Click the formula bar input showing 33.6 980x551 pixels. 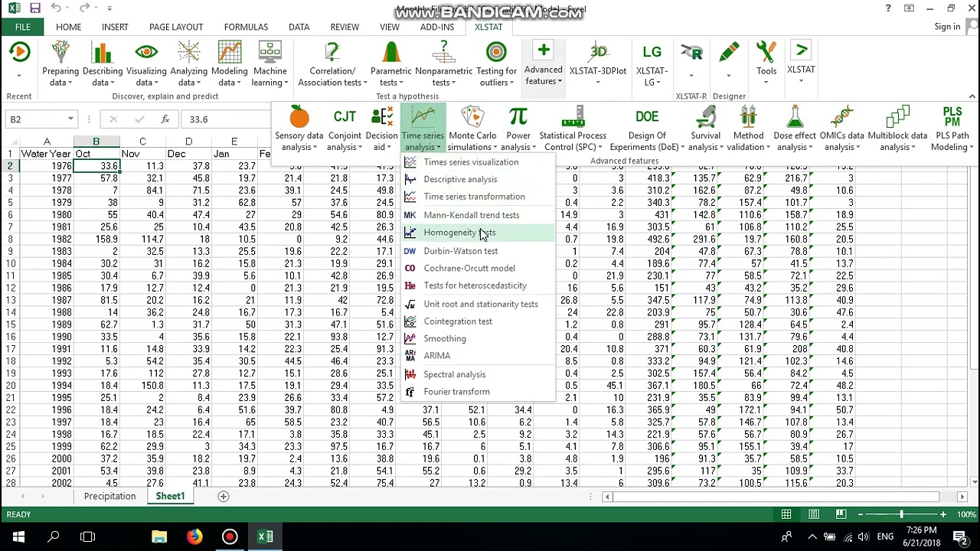click(x=226, y=119)
